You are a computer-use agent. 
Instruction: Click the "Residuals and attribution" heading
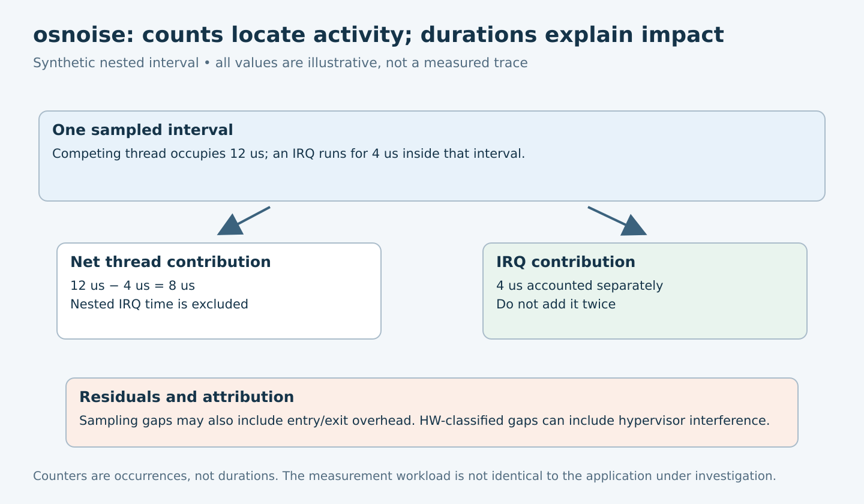pyautogui.click(x=187, y=397)
